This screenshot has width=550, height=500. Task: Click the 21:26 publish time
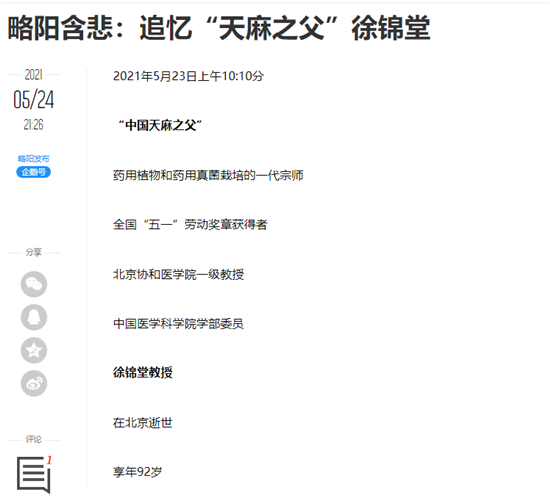(x=34, y=125)
